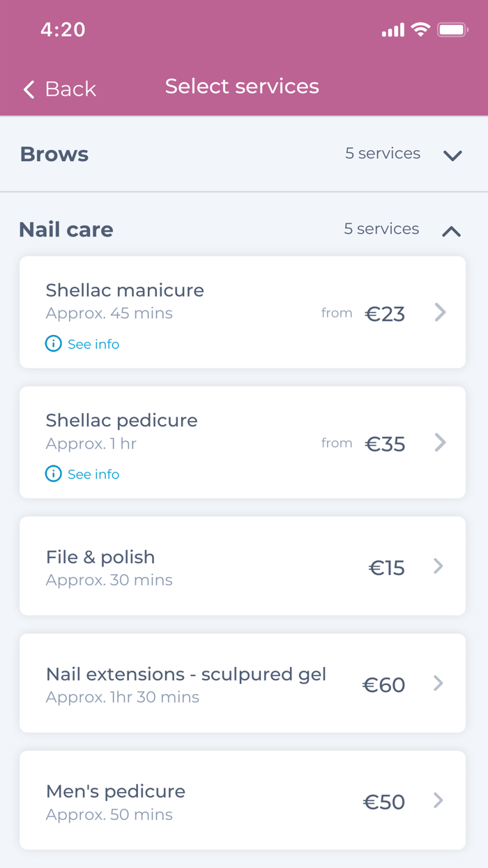Open Men's pedicure via its right arrow
This screenshot has width=488, height=868.
coord(439,801)
